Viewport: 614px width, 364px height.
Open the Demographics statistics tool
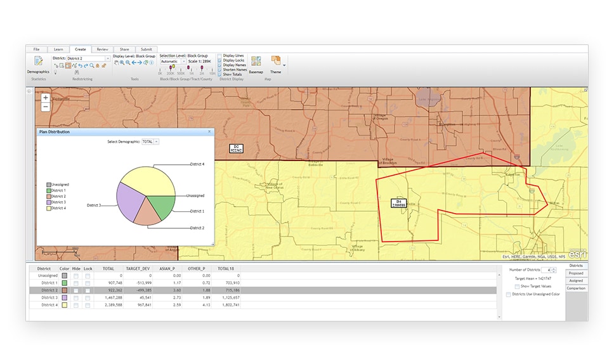pos(38,65)
